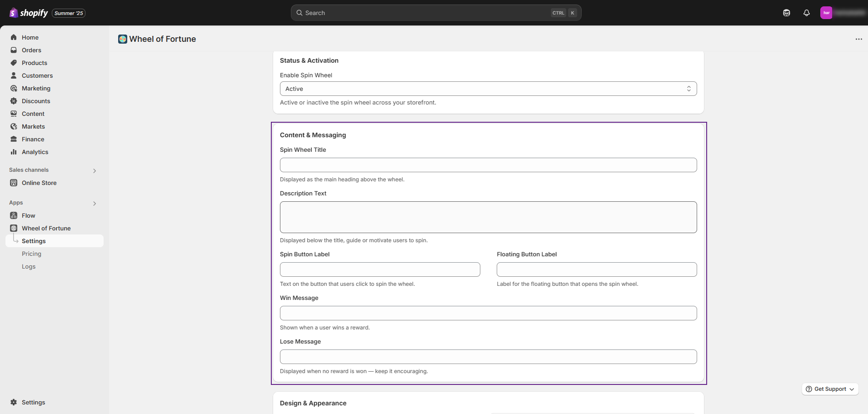
Task: Open the Flow app link
Action: [28, 215]
